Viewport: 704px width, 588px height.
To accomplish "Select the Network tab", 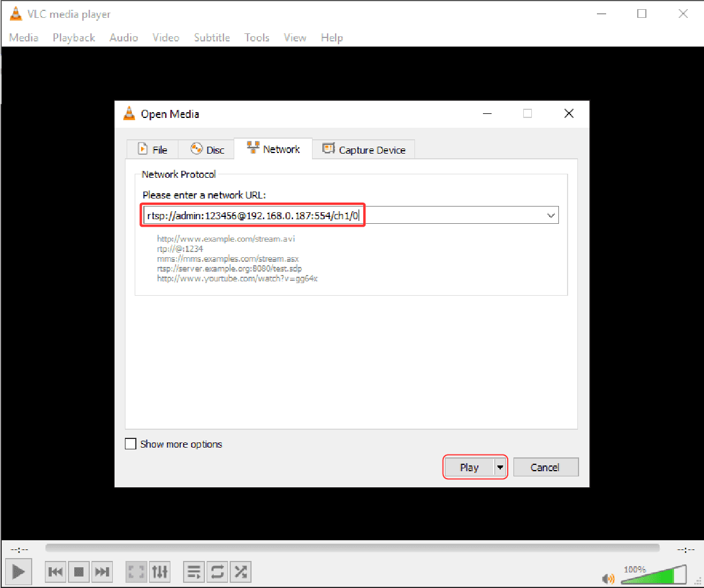I will [x=273, y=149].
